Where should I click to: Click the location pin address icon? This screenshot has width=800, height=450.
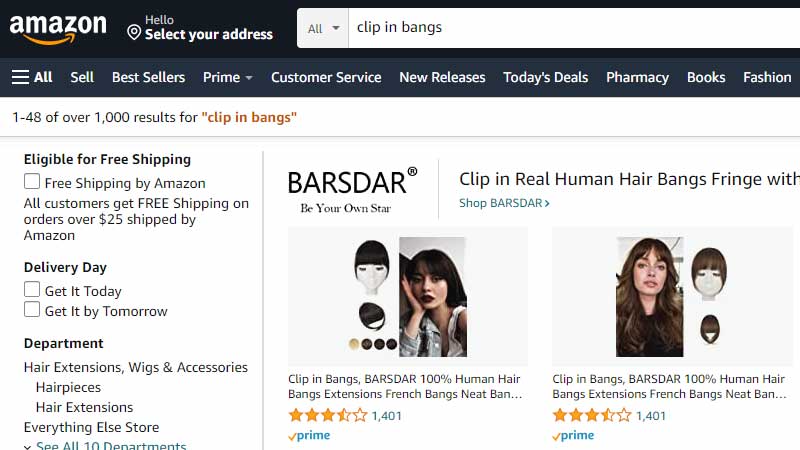134,33
